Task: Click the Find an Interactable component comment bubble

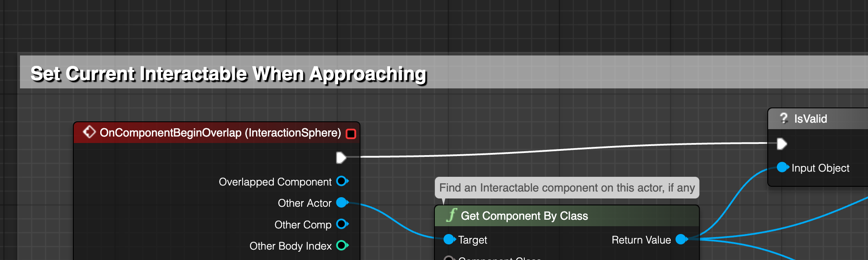Action: 567,188
